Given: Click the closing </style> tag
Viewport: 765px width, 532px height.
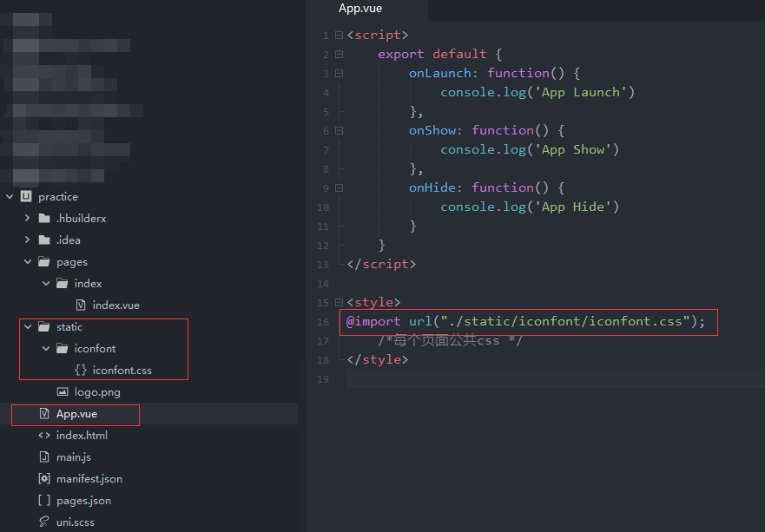Looking at the screenshot, I should (x=378, y=360).
